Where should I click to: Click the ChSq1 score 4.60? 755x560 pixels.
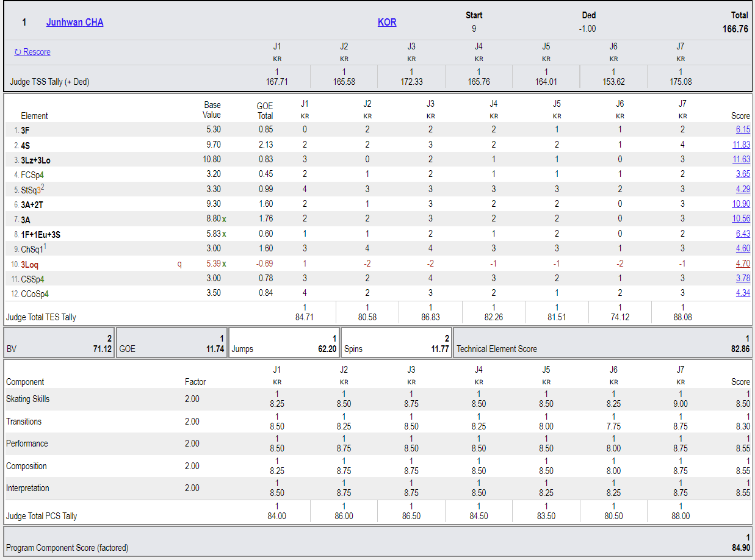743,248
